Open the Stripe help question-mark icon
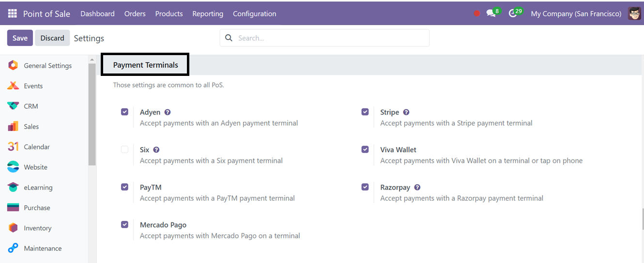The width and height of the screenshot is (644, 263). tap(406, 112)
